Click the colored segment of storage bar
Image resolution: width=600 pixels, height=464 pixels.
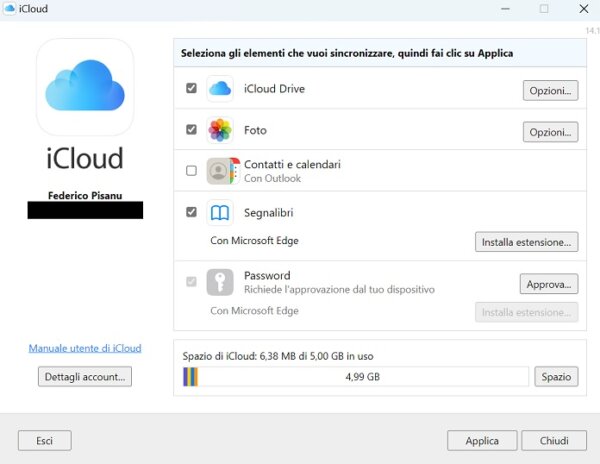(x=191, y=377)
